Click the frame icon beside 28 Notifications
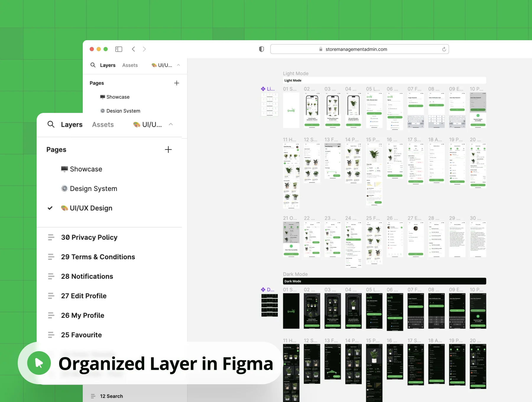 point(51,276)
